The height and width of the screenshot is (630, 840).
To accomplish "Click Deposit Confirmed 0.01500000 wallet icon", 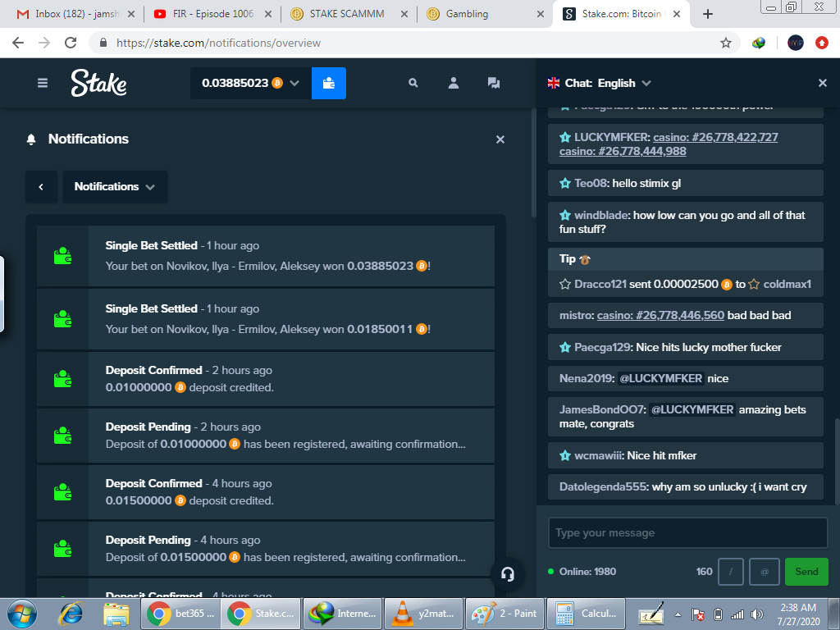I will pos(62,492).
